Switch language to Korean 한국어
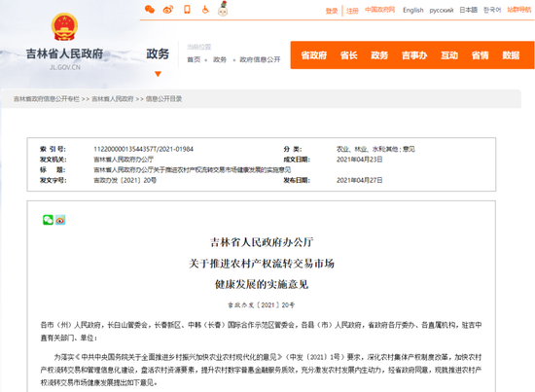Viewport: 535px width, 392px height. (x=492, y=10)
